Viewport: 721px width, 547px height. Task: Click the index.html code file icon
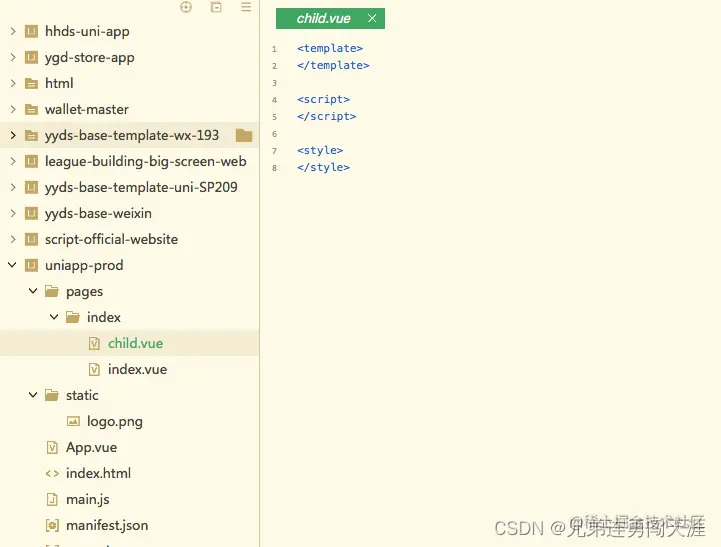(52, 473)
